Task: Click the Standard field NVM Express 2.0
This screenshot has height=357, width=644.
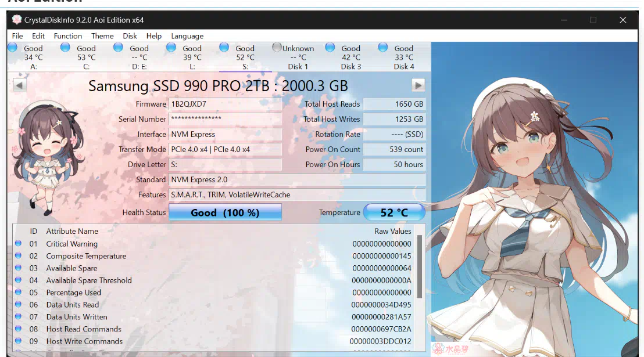Action: pyautogui.click(x=297, y=180)
